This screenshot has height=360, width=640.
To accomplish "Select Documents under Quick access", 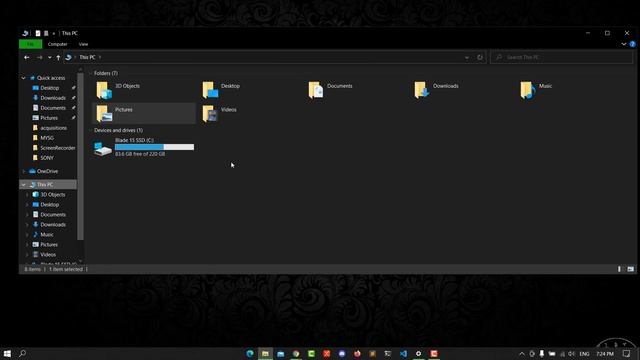I will pyautogui.click(x=53, y=108).
